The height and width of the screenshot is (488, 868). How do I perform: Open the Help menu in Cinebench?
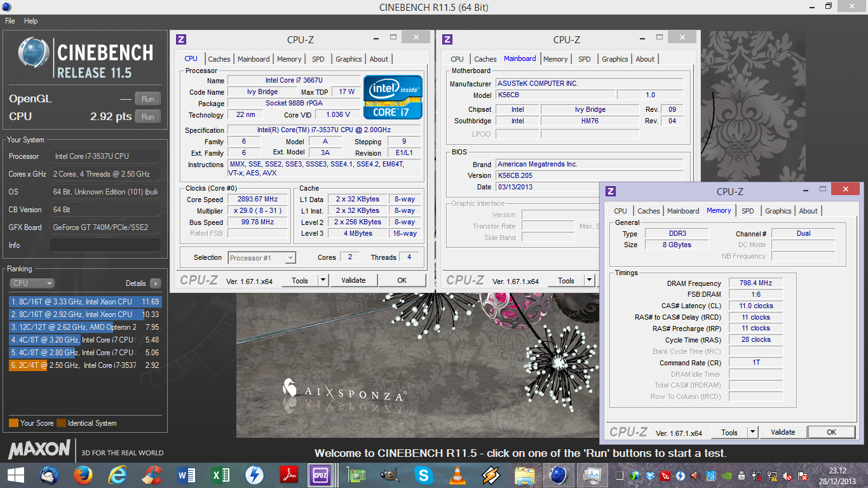31,21
